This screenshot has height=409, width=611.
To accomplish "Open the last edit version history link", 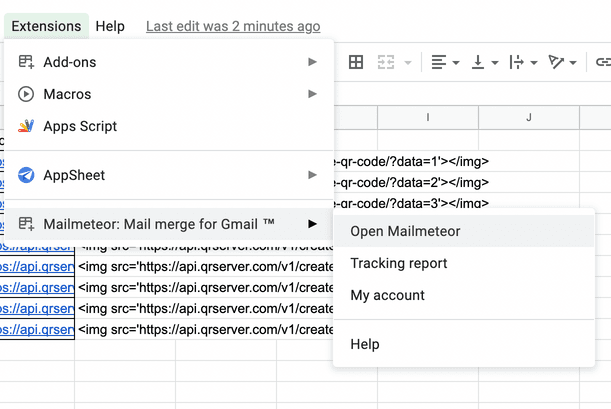I will (x=233, y=26).
